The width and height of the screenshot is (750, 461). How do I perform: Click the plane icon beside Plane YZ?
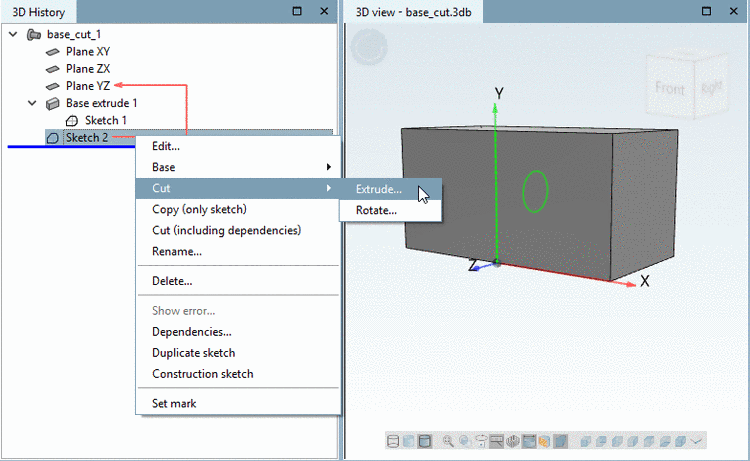coord(53,86)
